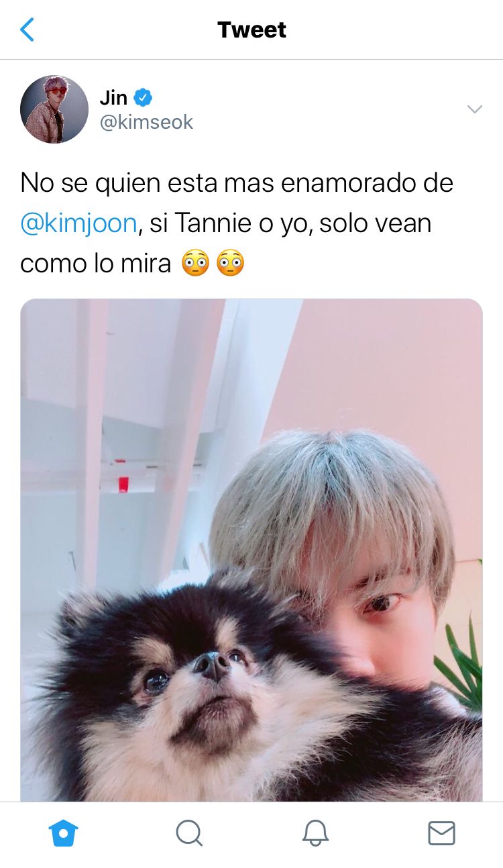Open the Notifications bell tab
Image resolution: width=503 pixels, height=868 pixels.
(315, 833)
